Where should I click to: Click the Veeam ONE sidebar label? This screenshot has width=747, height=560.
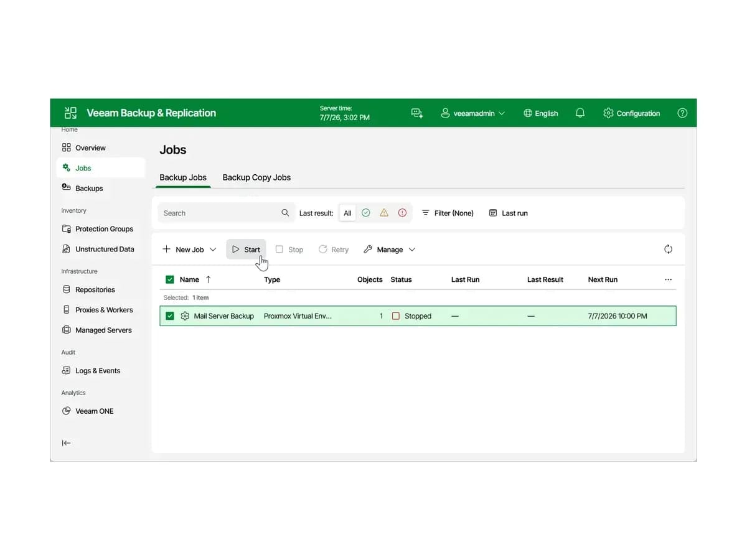[x=95, y=411]
